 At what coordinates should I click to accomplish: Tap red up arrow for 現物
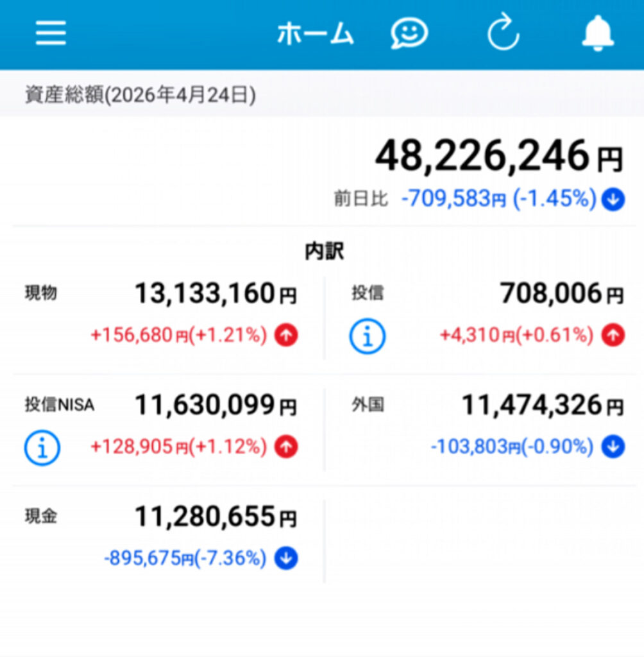[x=286, y=336]
